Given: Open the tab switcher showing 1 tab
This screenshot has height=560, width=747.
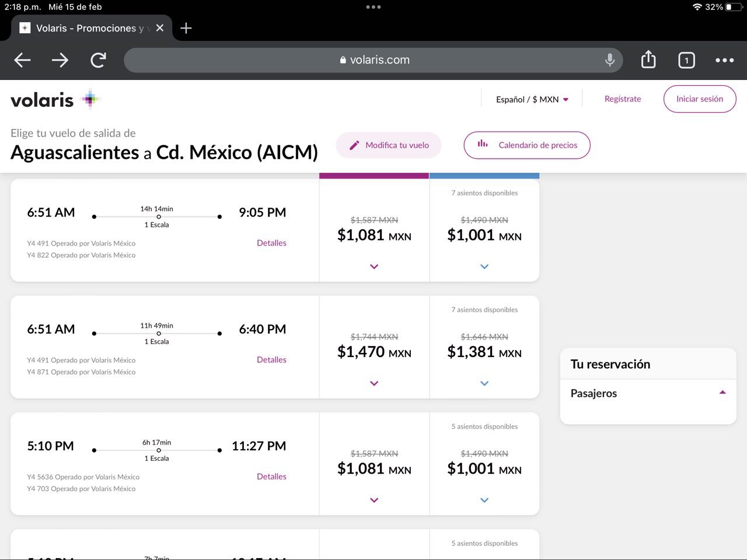Looking at the screenshot, I should coord(686,60).
